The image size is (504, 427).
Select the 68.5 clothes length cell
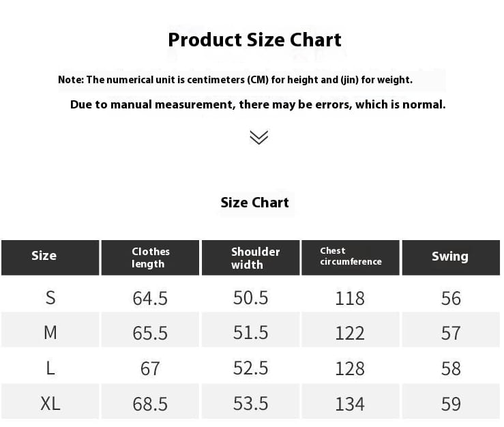pos(150,404)
